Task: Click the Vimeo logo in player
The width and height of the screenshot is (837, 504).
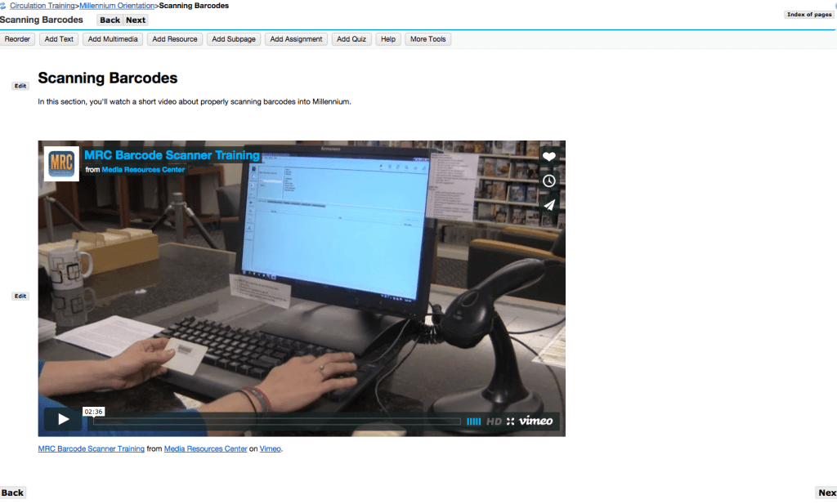Action: pyautogui.click(x=536, y=421)
